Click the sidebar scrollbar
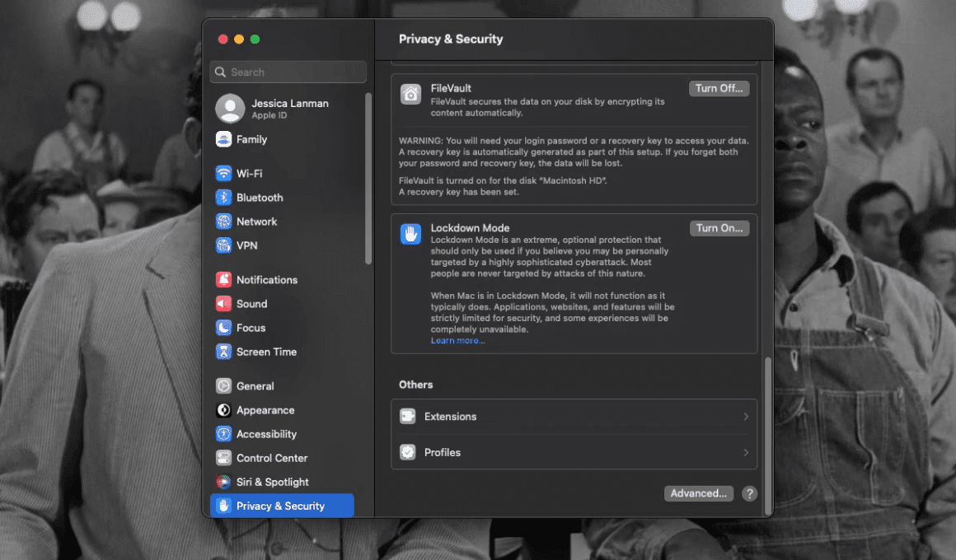Image resolution: width=956 pixels, height=560 pixels. pyautogui.click(x=368, y=179)
